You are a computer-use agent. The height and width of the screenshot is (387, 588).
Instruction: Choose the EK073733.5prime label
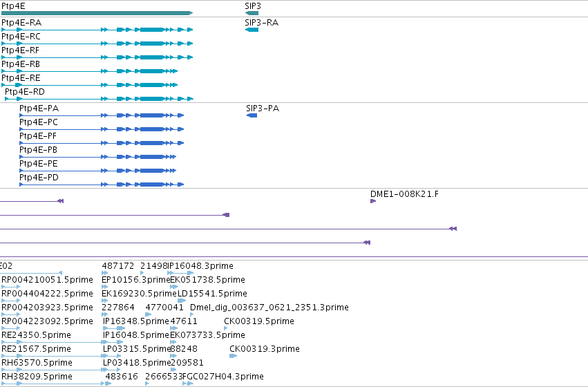pyautogui.click(x=208, y=335)
